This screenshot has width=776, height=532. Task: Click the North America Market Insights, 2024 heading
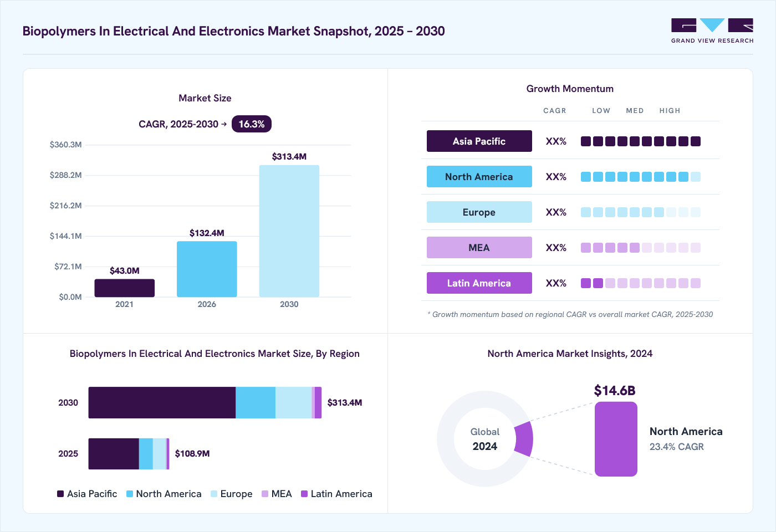[x=570, y=354]
